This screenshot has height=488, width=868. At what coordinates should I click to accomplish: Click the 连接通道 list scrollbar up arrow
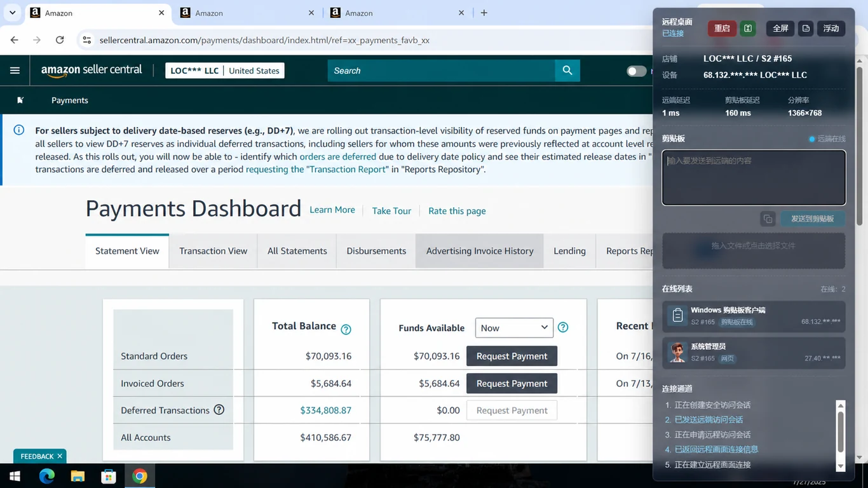click(x=841, y=405)
